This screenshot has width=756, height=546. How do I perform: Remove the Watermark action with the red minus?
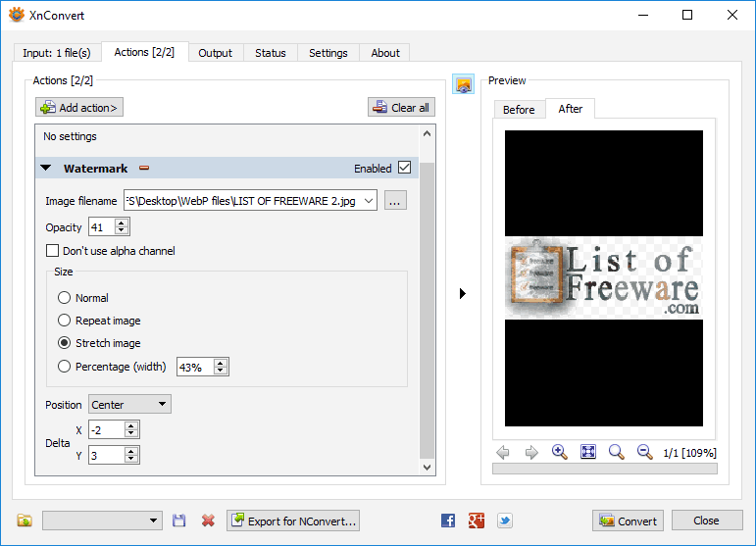coord(144,169)
